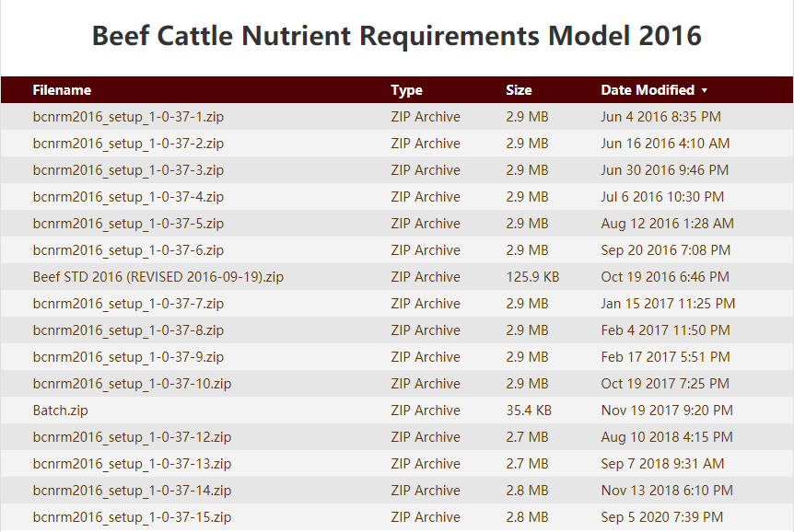Download bcnrm2016_setup_1-0-37-2.zip

[128, 144]
